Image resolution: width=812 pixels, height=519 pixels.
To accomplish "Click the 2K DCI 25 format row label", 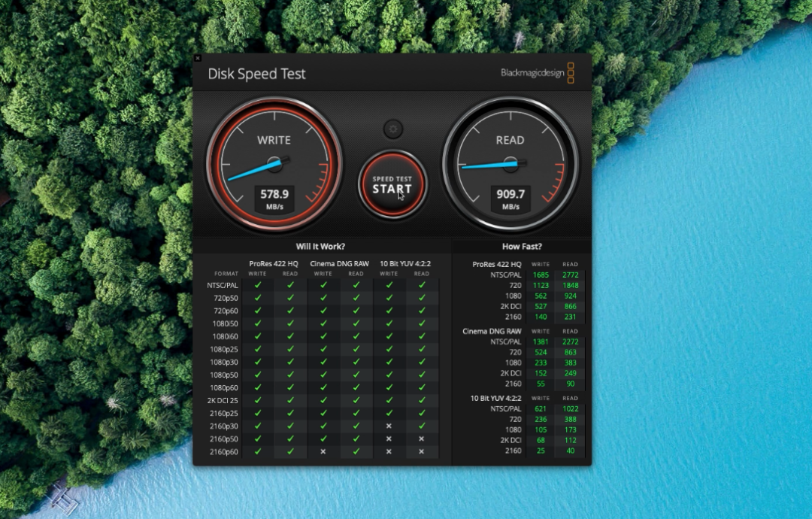I will [x=223, y=400].
